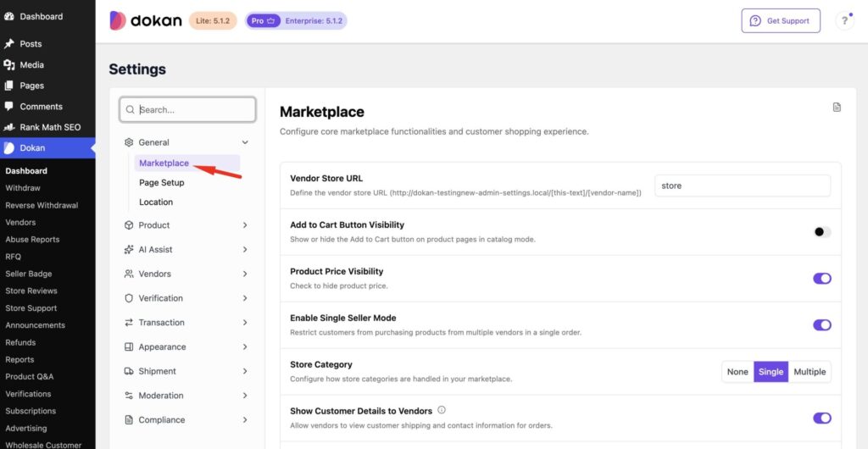
Task: Toggle Show Customer Details to Vendors
Action: click(x=822, y=418)
